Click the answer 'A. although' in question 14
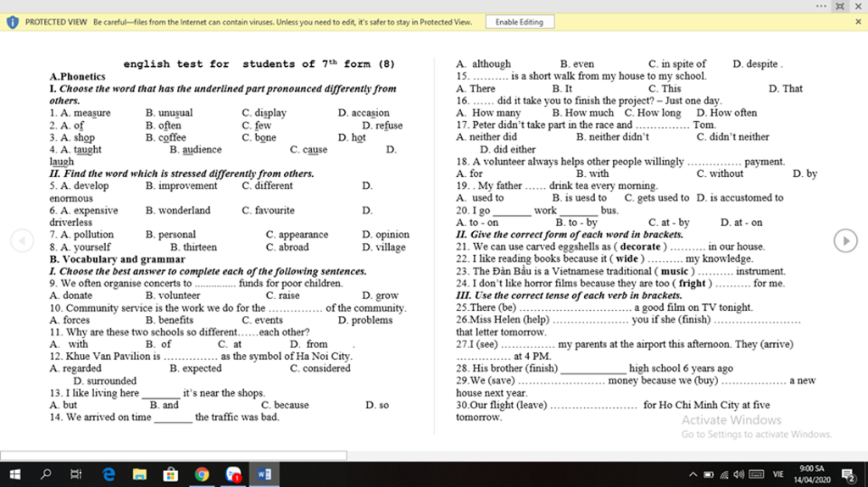The width and height of the screenshot is (868, 487). tap(483, 64)
